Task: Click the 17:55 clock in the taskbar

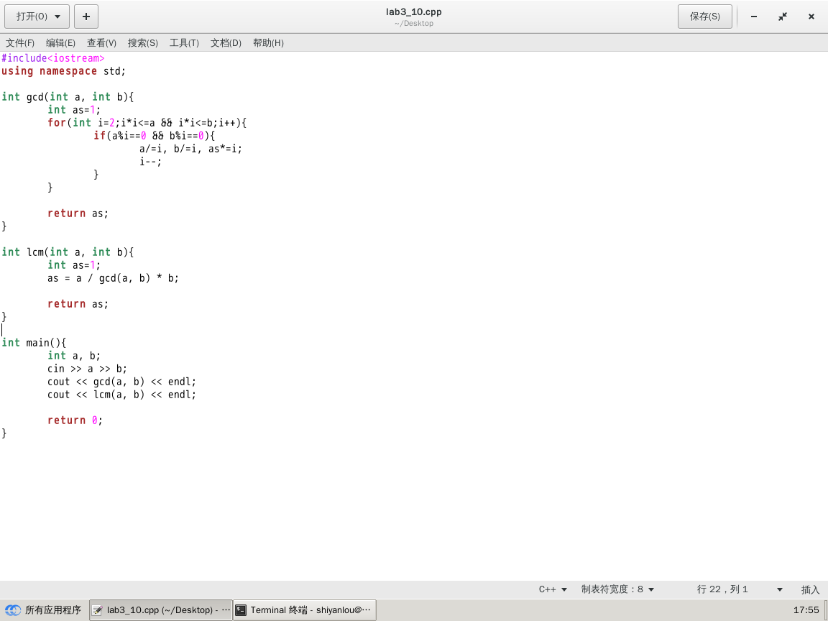Action: [806, 609]
